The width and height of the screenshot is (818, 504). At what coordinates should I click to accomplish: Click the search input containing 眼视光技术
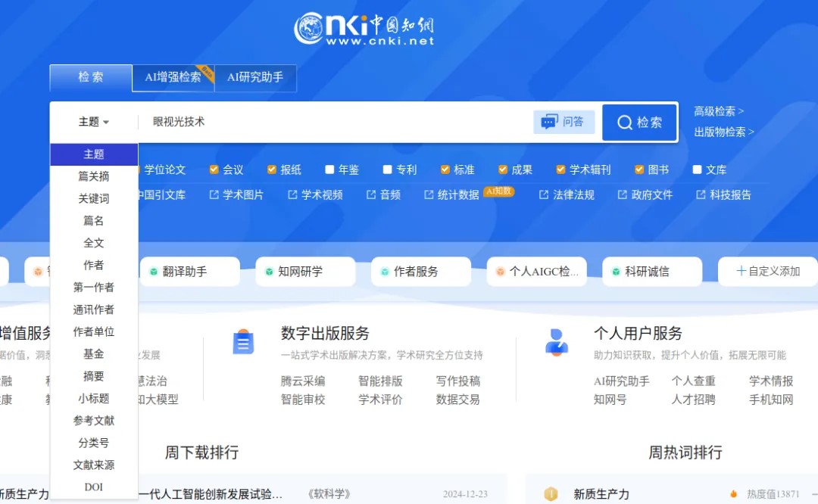333,122
